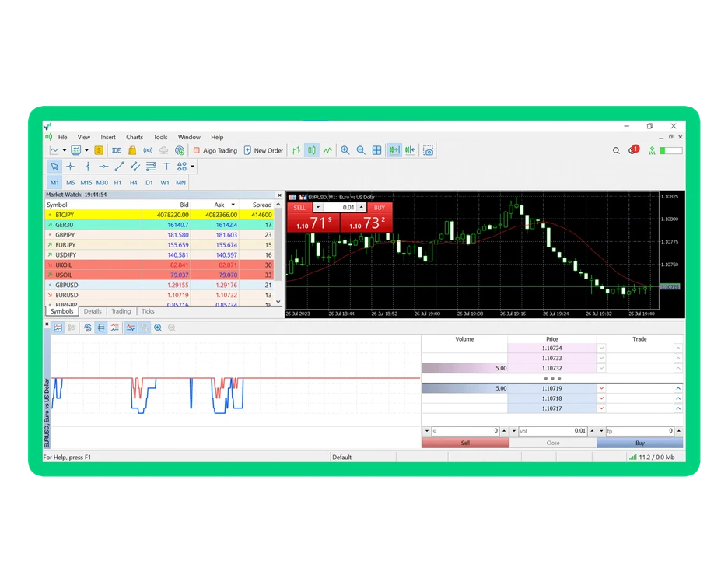Switch chart to candlestick display mode

tap(312, 150)
